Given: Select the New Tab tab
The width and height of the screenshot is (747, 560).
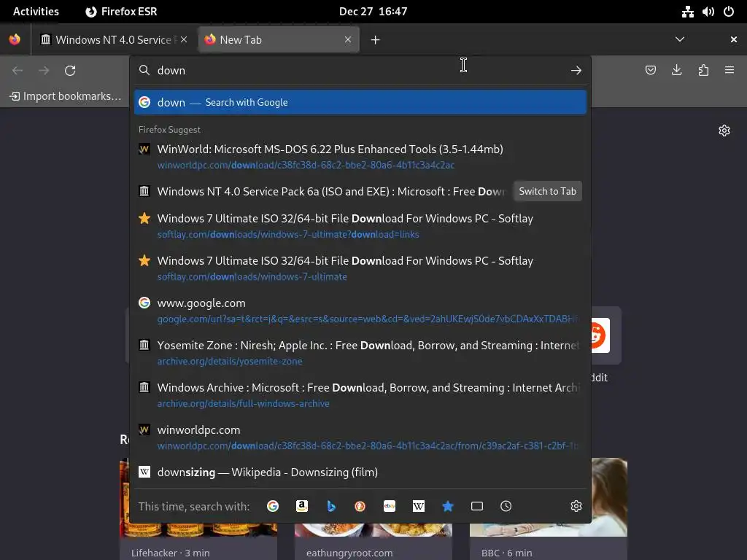Looking at the screenshot, I should [279, 39].
